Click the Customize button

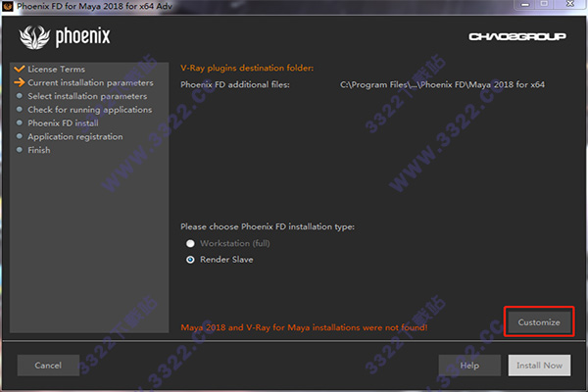click(x=539, y=322)
